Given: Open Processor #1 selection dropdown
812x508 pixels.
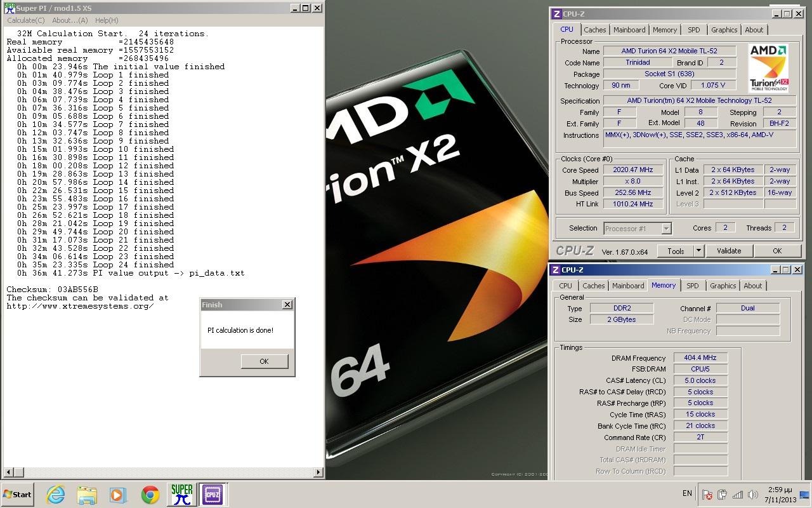Looking at the screenshot, I should tap(637, 229).
